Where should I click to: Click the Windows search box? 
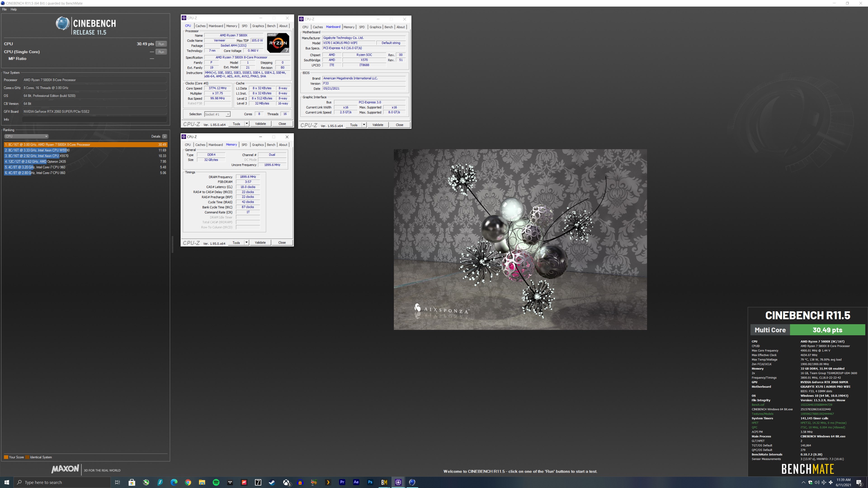coord(62,482)
